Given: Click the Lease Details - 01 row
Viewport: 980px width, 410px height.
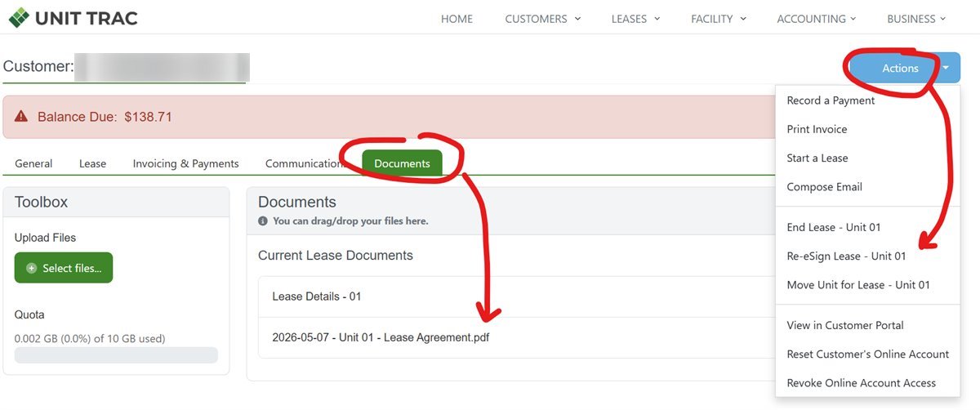Looking at the screenshot, I should click(517, 296).
